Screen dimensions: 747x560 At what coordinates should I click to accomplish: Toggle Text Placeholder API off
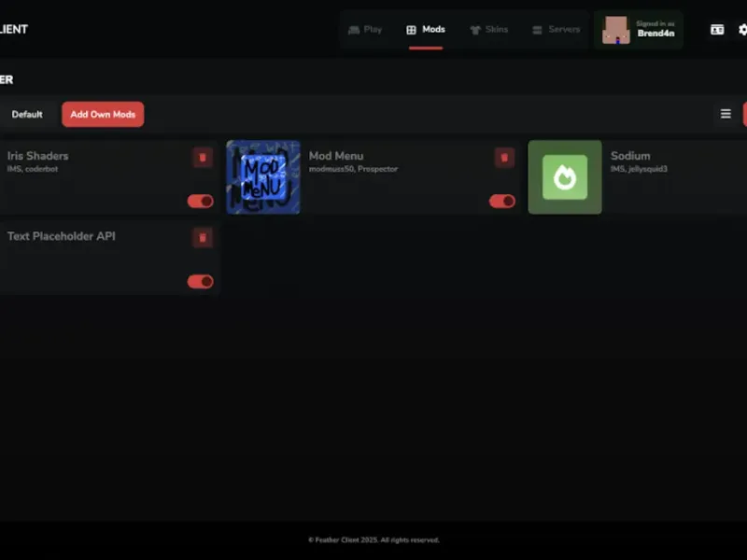tap(200, 281)
